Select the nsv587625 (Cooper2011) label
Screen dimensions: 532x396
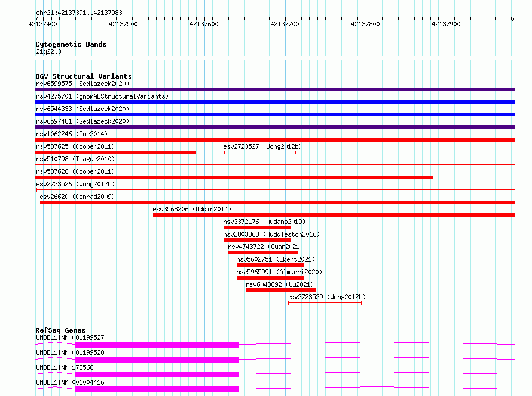pos(75,146)
